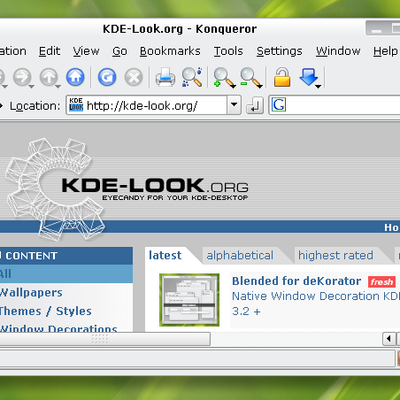Viewport: 400px width, 400px height.
Task: Click the 3.2 + version text
Action: [246, 311]
